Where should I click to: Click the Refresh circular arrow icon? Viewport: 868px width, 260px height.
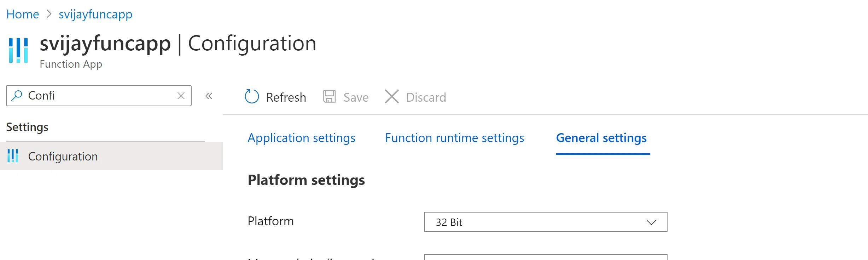[252, 97]
